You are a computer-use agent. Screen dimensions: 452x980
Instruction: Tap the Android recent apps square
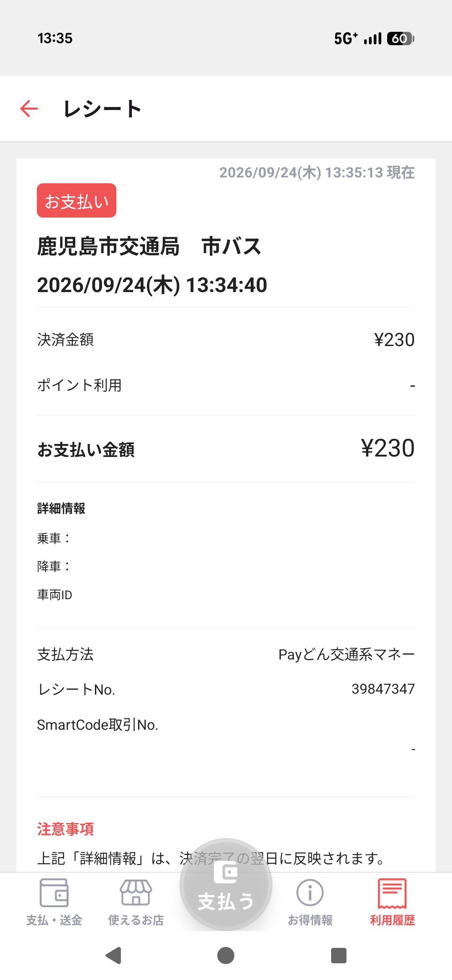(x=339, y=955)
